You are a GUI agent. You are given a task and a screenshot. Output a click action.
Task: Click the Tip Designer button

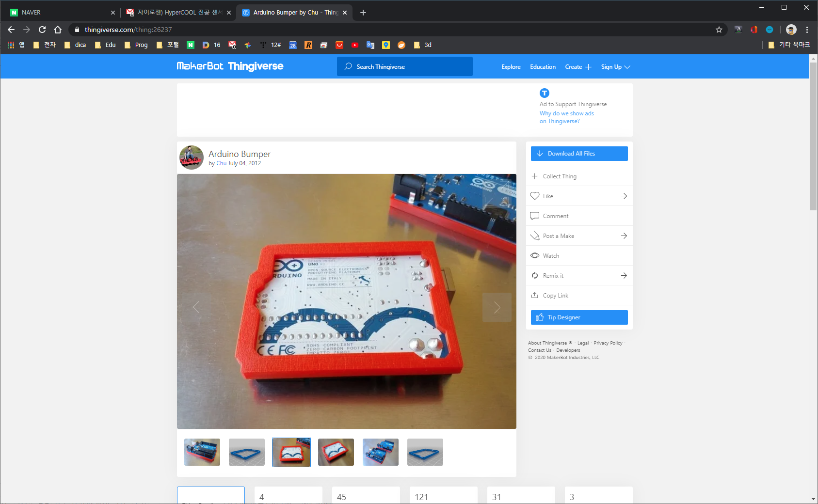(x=579, y=317)
